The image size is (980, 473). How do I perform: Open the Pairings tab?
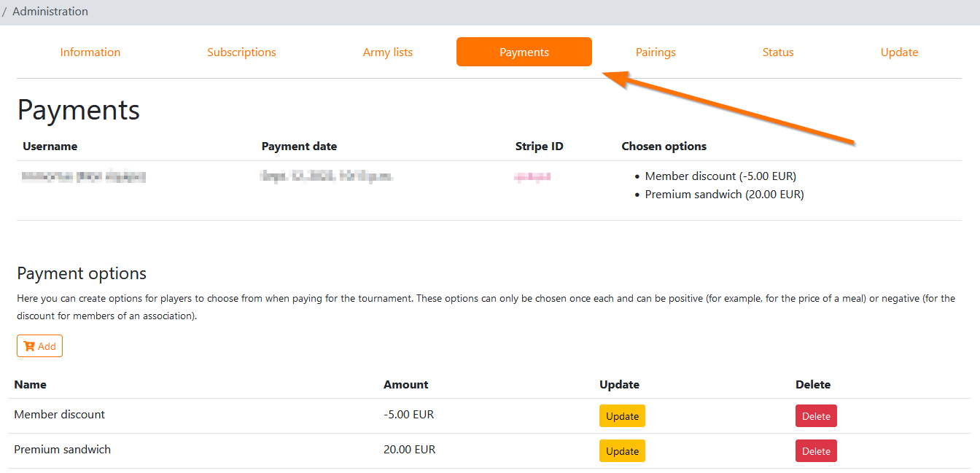coord(656,52)
